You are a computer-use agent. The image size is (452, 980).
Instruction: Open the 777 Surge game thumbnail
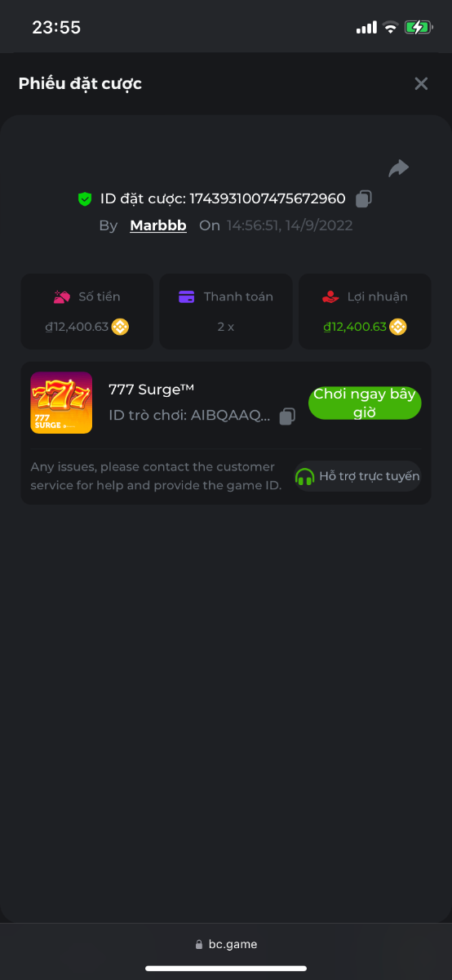pyautogui.click(x=61, y=403)
